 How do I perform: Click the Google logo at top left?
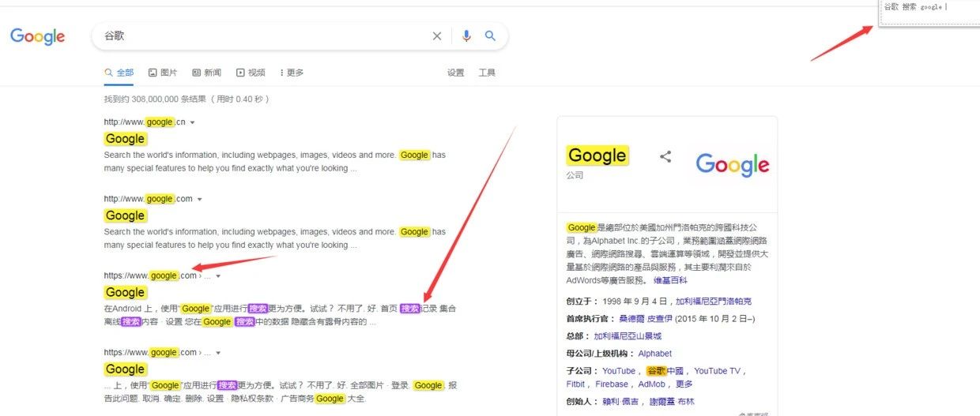point(37,36)
